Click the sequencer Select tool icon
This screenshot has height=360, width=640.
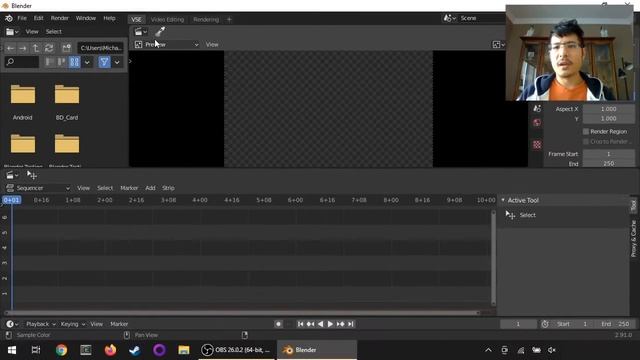click(32, 175)
